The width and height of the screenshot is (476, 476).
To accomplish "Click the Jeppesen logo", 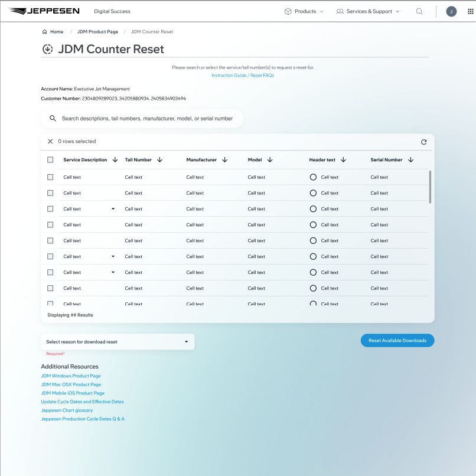I will pos(44,11).
